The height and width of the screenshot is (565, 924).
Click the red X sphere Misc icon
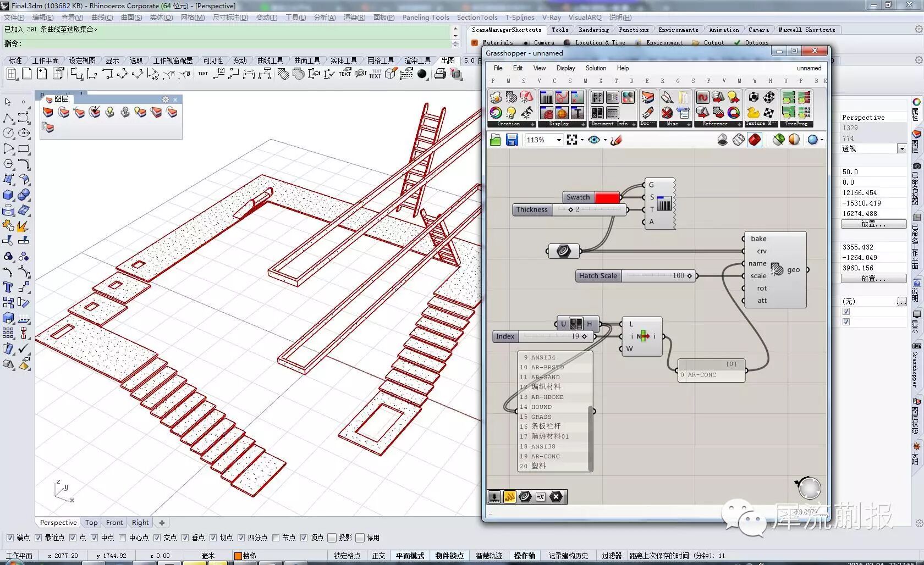(x=667, y=113)
